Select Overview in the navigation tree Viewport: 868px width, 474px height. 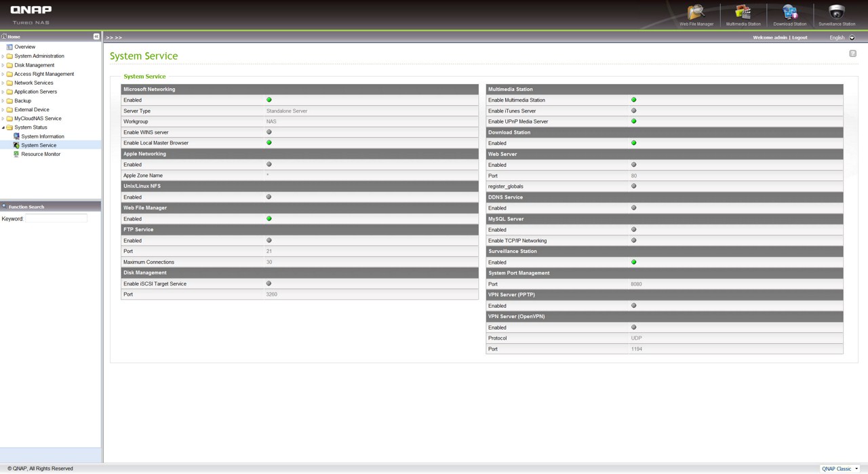(25, 47)
